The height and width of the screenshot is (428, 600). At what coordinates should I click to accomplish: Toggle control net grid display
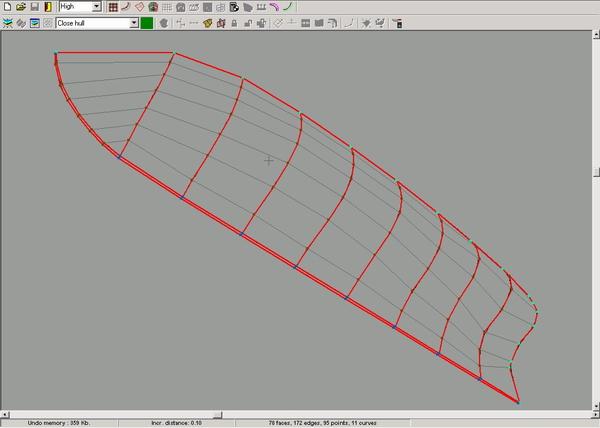click(x=113, y=7)
